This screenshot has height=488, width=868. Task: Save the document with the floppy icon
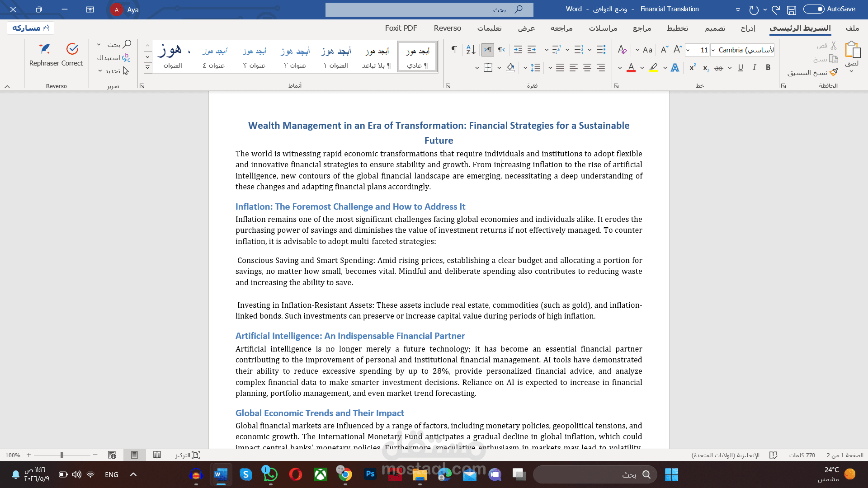(x=791, y=9)
